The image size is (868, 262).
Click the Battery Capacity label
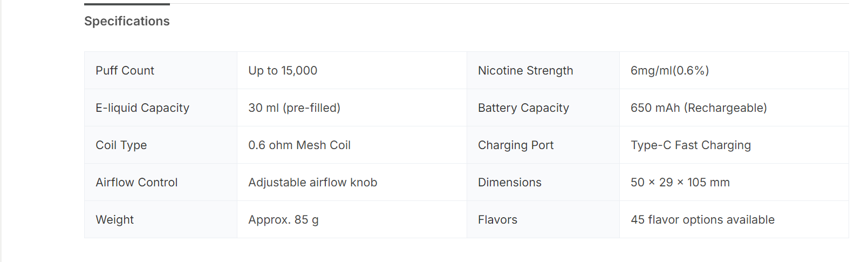(x=523, y=108)
